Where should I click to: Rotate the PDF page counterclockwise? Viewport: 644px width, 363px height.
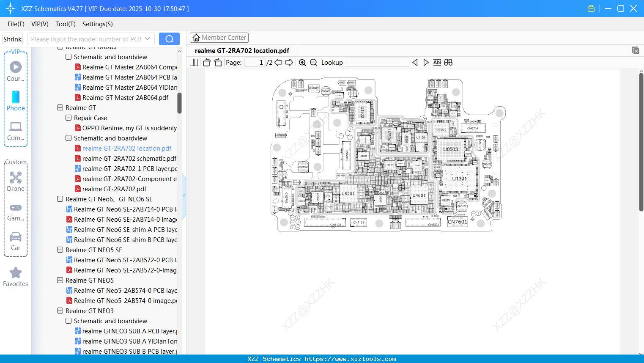[206, 62]
